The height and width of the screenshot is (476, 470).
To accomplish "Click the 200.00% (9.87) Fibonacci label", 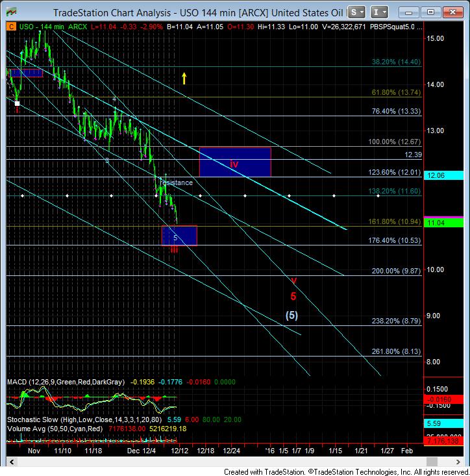I will [x=396, y=271].
